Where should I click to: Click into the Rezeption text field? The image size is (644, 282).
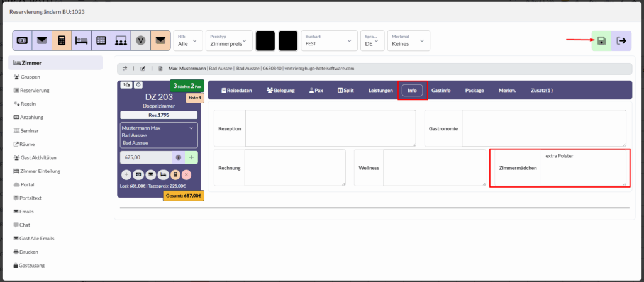[330, 128]
